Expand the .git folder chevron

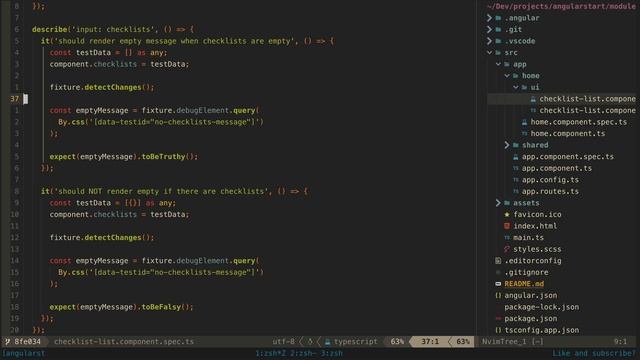489,29
